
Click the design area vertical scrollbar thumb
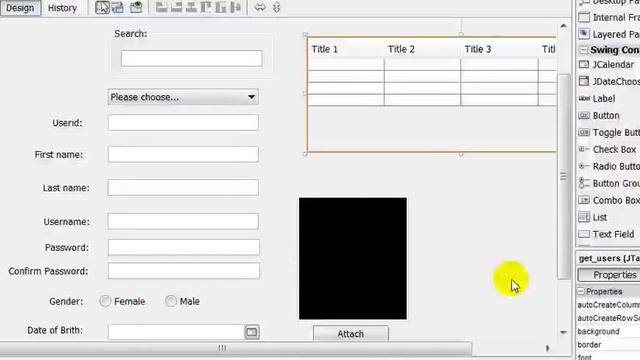(x=563, y=176)
